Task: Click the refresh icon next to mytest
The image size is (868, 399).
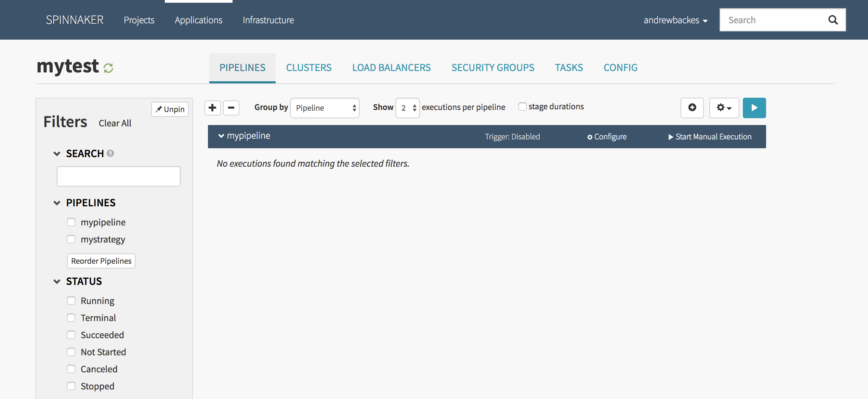Action: coord(108,68)
